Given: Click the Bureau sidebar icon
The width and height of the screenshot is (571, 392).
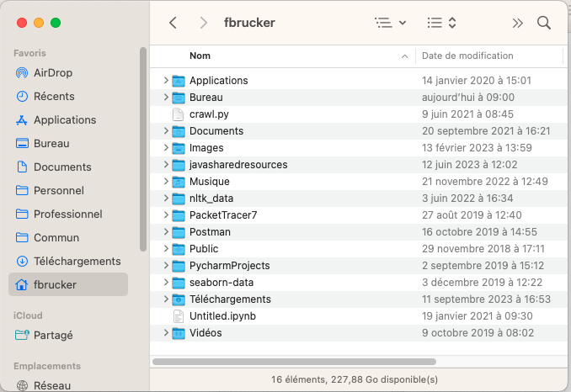Looking at the screenshot, I should click(22, 143).
